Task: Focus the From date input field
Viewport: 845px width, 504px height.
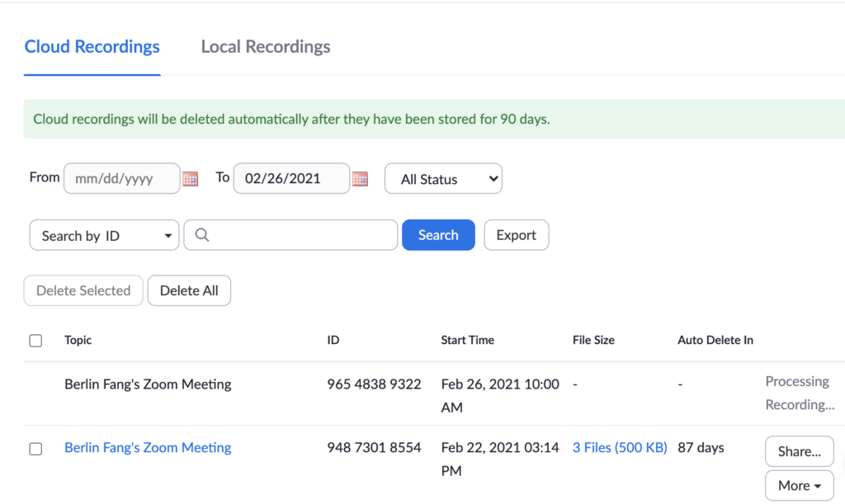Action: pyautogui.click(x=121, y=178)
